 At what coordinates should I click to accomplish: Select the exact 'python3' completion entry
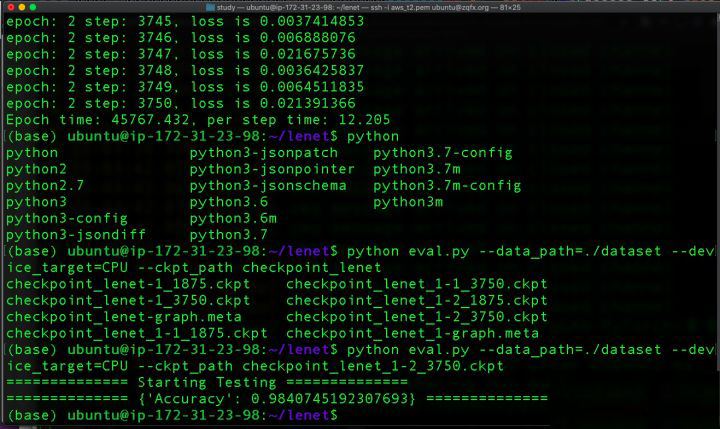[x=36, y=202]
